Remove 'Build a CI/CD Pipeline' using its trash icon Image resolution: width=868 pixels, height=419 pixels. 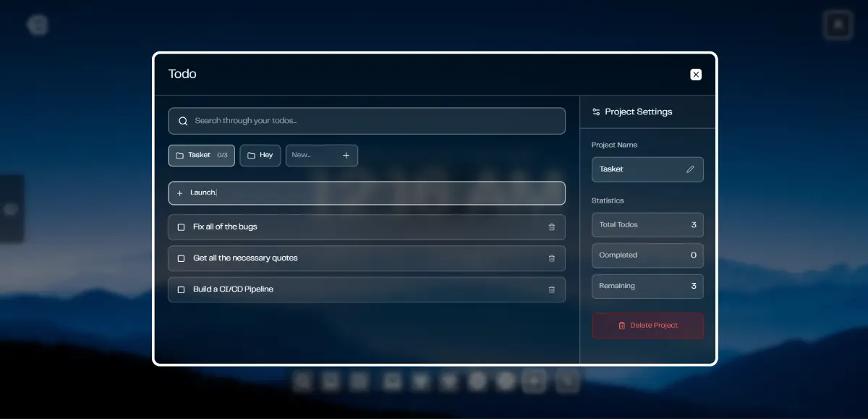[552, 289]
